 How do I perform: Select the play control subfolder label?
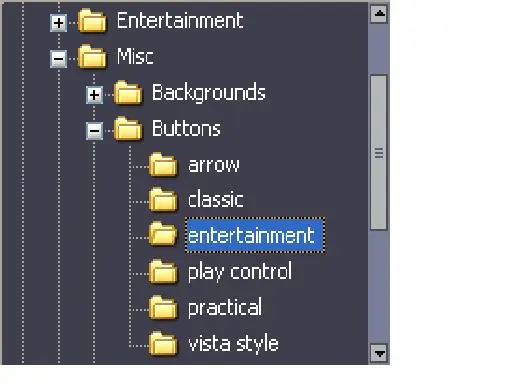pos(240,272)
